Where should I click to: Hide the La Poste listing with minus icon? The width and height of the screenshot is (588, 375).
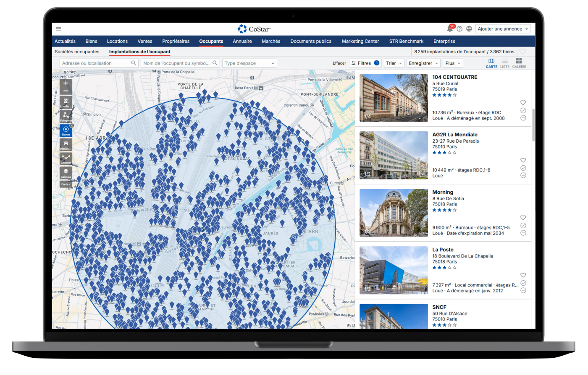(523, 290)
